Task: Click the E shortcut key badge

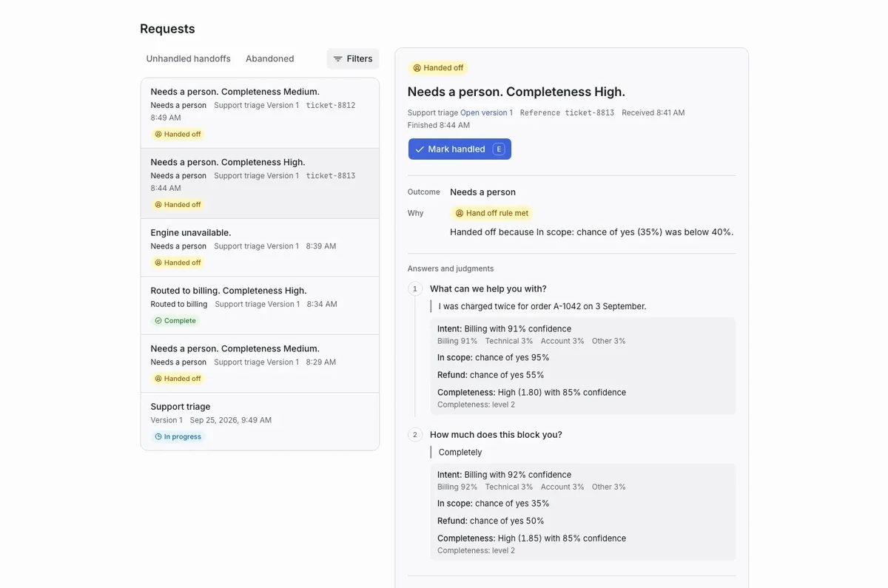Action: [499, 149]
